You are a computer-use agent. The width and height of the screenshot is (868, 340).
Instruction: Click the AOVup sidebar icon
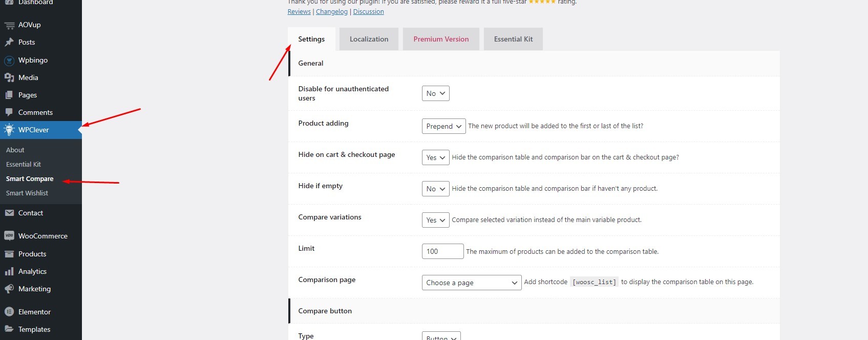[x=9, y=25]
